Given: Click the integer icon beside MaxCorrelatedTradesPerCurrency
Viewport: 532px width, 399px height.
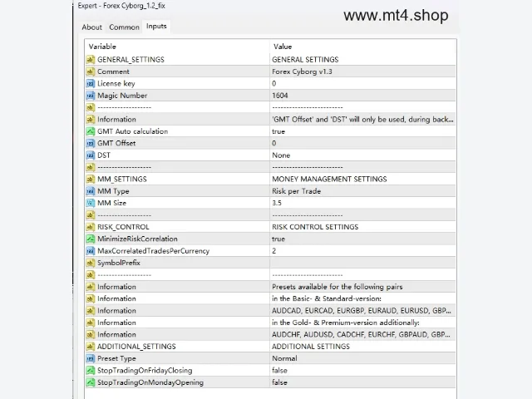Looking at the screenshot, I should click(91, 251).
